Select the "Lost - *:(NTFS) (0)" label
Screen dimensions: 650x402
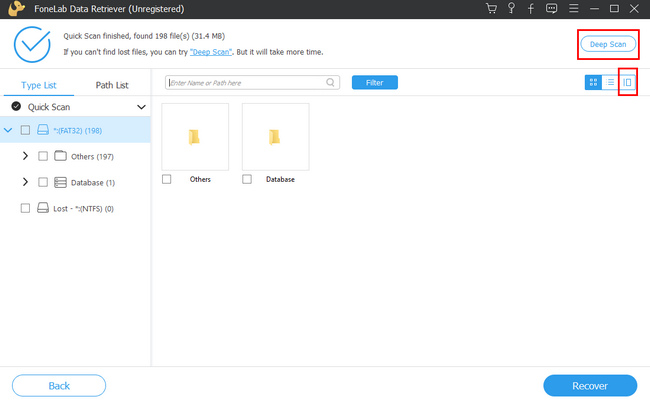[83, 209]
